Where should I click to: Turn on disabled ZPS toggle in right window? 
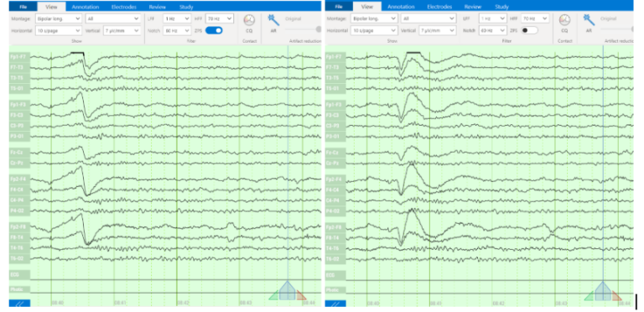pyautogui.click(x=529, y=30)
